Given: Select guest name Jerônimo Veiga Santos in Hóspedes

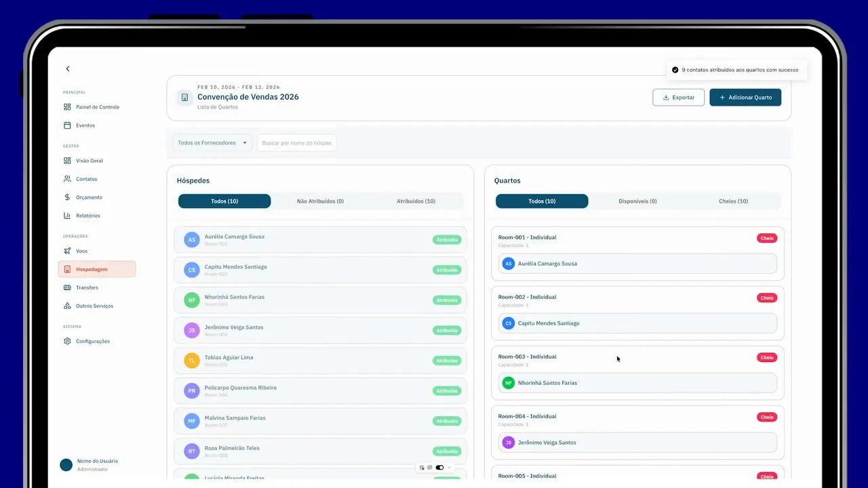Looking at the screenshot, I should click(x=234, y=327).
